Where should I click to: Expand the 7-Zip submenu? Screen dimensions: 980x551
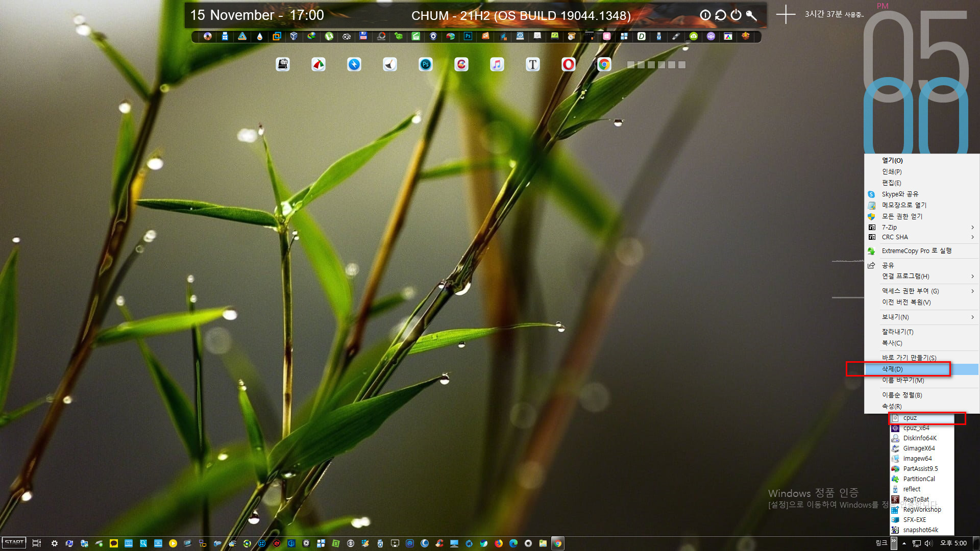pyautogui.click(x=921, y=228)
